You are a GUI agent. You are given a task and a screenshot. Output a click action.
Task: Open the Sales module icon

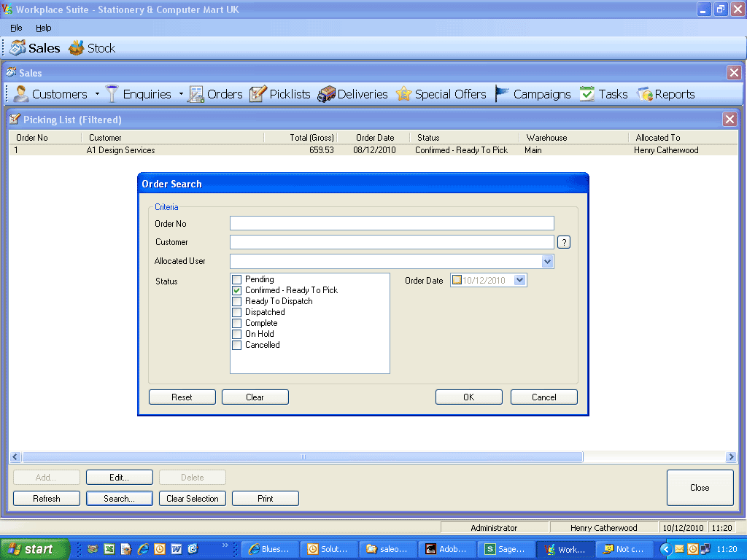[x=18, y=47]
